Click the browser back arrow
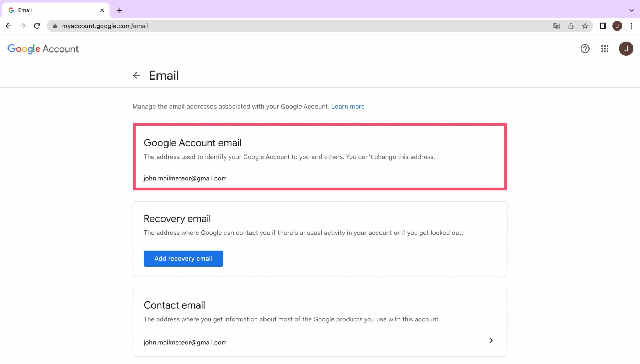 9,26
